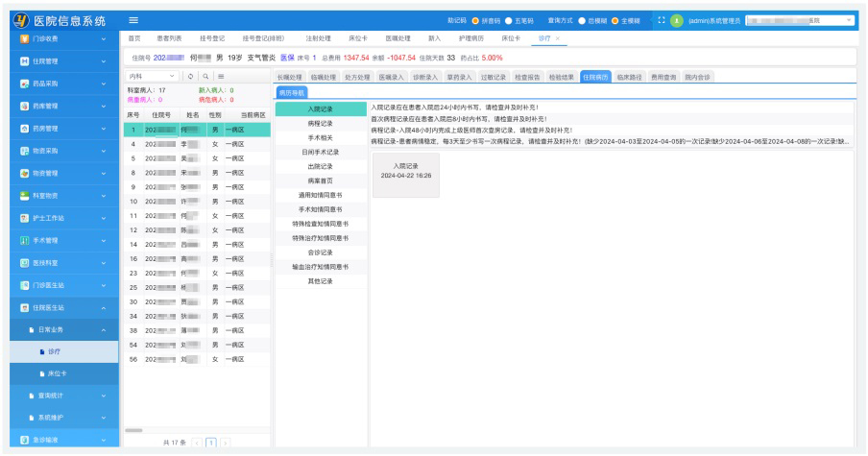Open the 内科 department dropdown
This screenshot has width=868, height=456.
[151, 77]
